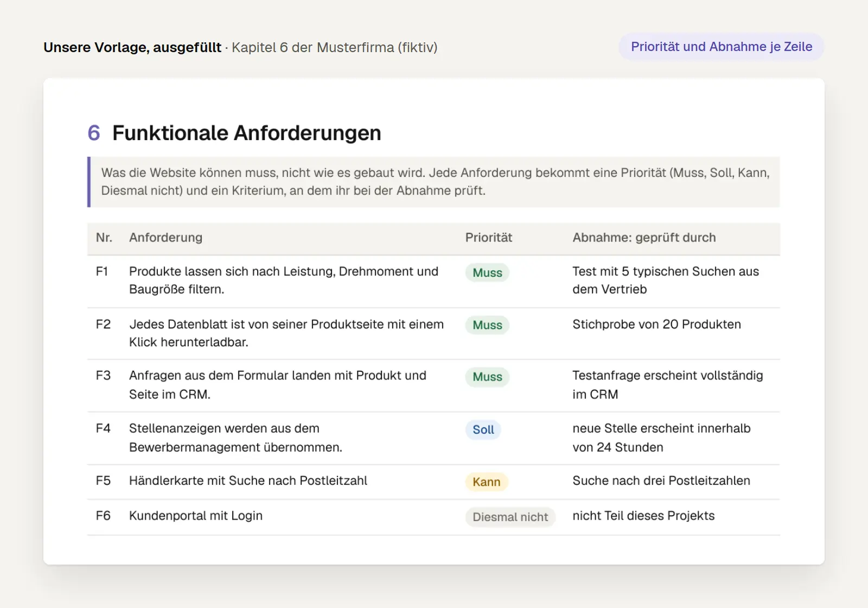
Task: Click the 'Abnahme: geprüft durch' column header
Action: coord(644,238)
